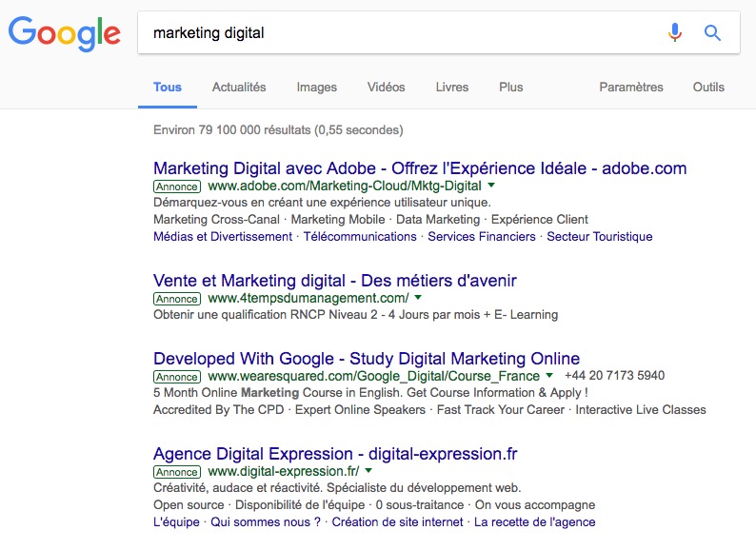Open Agence Digital Expression ad title
This screenshot has height=550, width=756.
click(335, 454)
